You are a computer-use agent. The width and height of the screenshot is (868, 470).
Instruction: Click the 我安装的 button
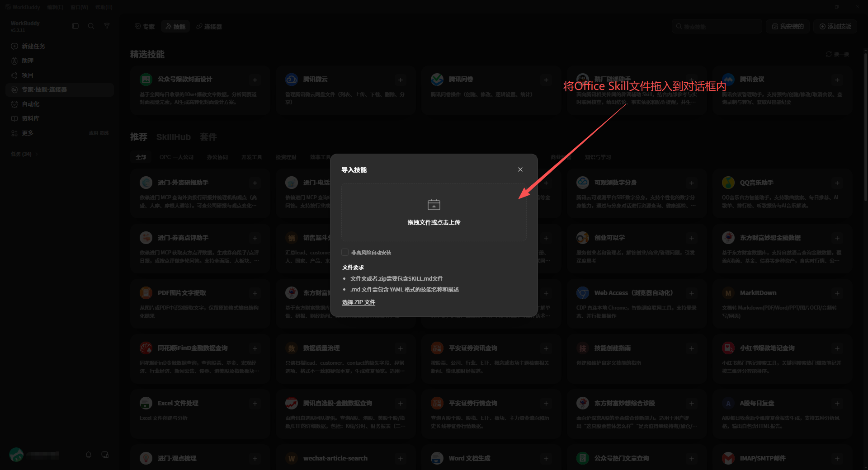click(788, 27)
